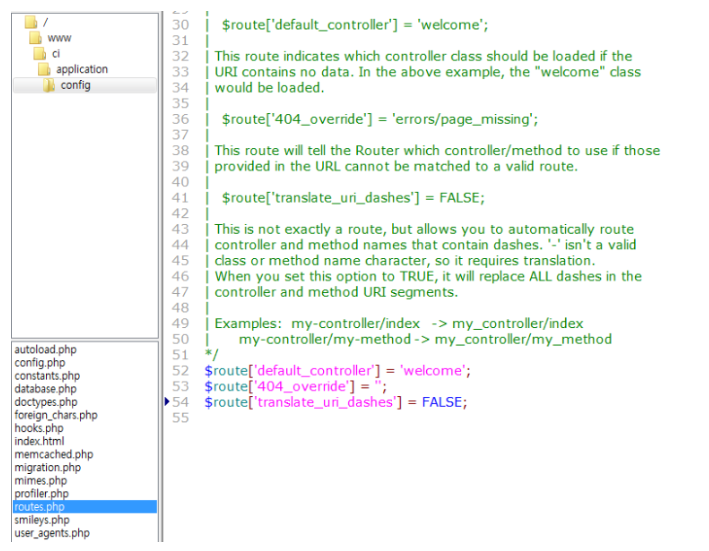This screenshot has width=709, height=551.
Task: Open user_agents.php in the file list
Action: tap(52, 533)
